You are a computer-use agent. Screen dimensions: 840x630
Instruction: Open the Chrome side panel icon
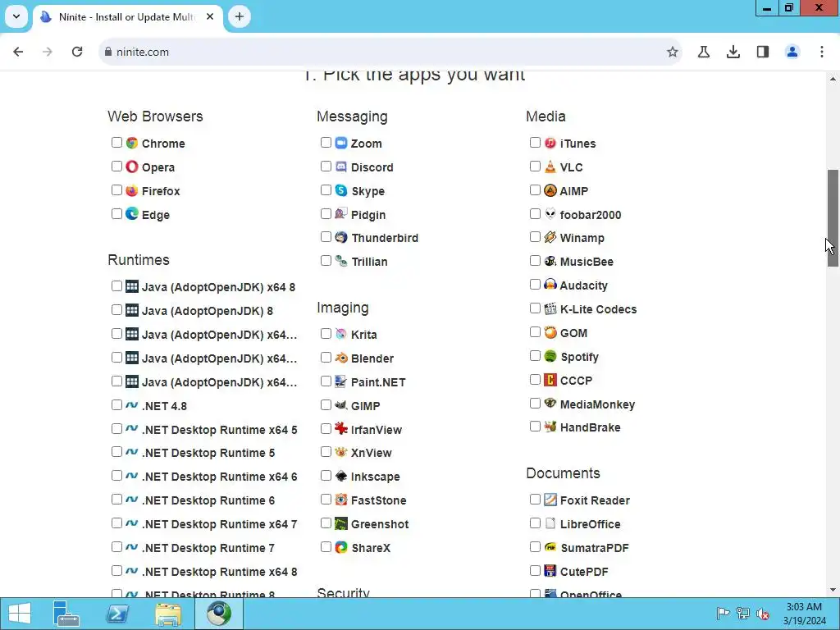[x=763, y=52]
